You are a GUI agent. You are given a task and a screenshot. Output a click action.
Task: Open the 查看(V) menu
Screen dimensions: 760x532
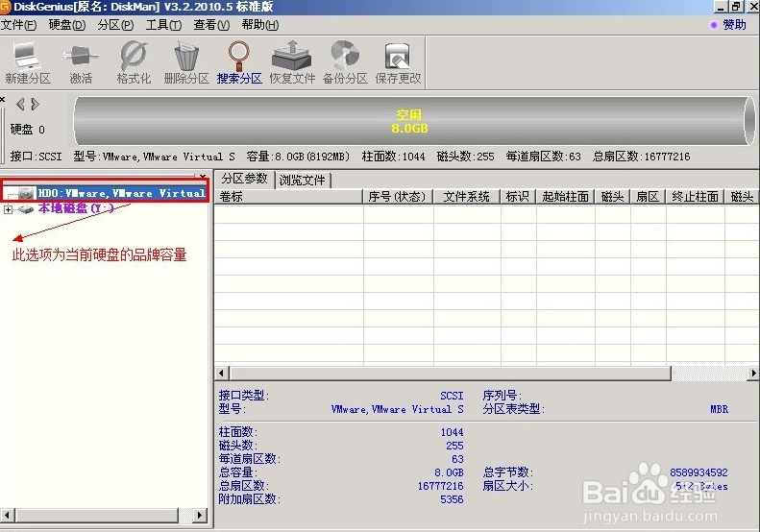coord(211,25)
